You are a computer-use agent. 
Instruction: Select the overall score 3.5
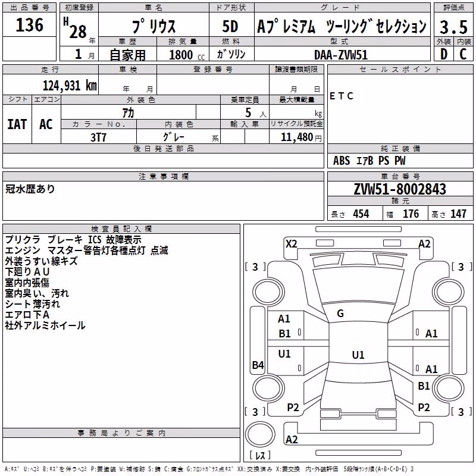(453, 27)
